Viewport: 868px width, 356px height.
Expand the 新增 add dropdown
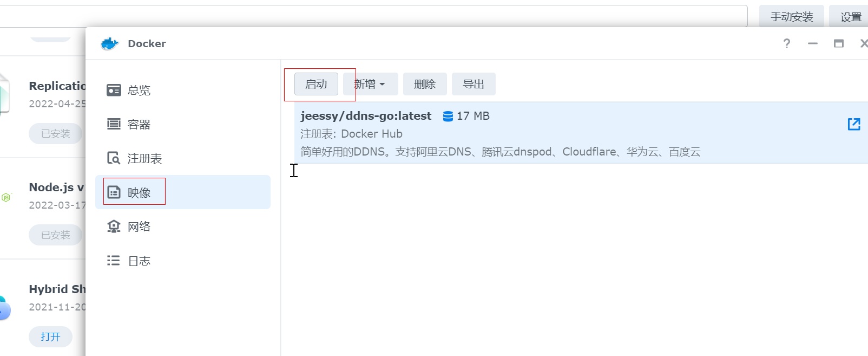(370, 84)
